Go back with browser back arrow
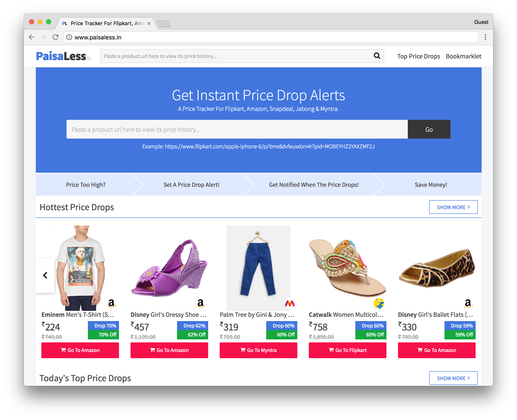Screen dimensions: 517x420 (32, 37)
